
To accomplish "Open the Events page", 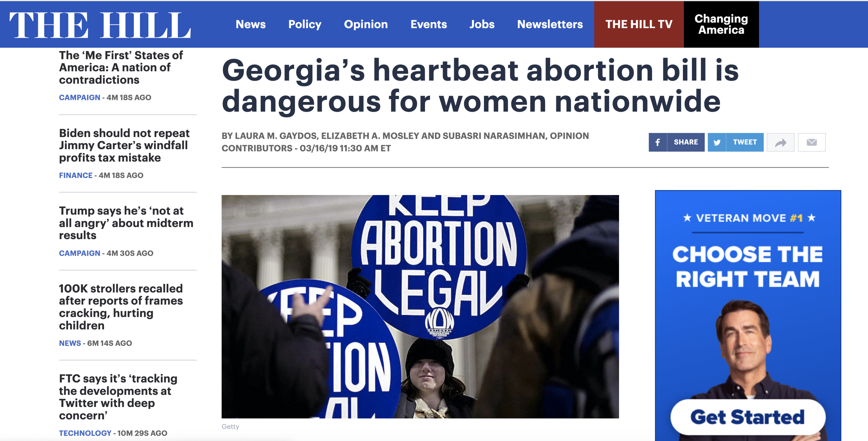I will click(429, 24).
